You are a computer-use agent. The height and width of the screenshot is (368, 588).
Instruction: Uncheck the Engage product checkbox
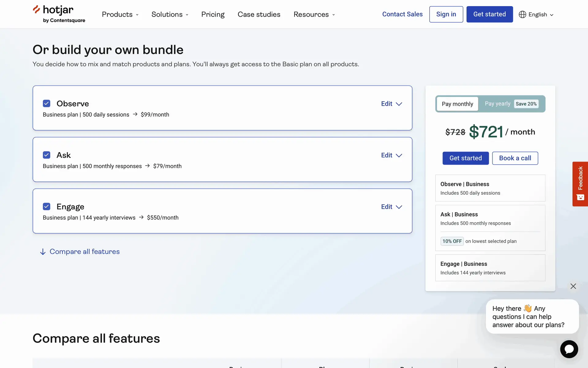[47, 206]
